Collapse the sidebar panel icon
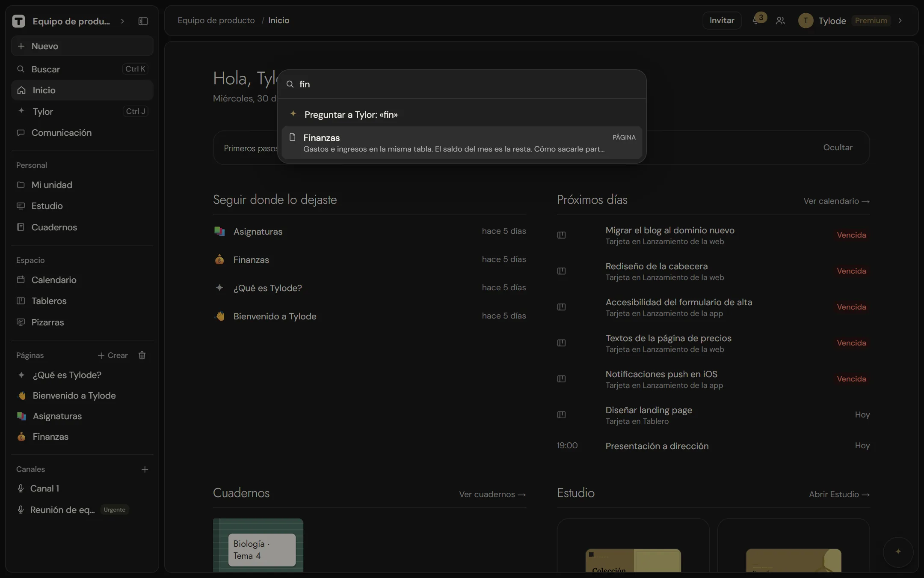This screenshot has width=924, height=578. [x=143, y=21]
